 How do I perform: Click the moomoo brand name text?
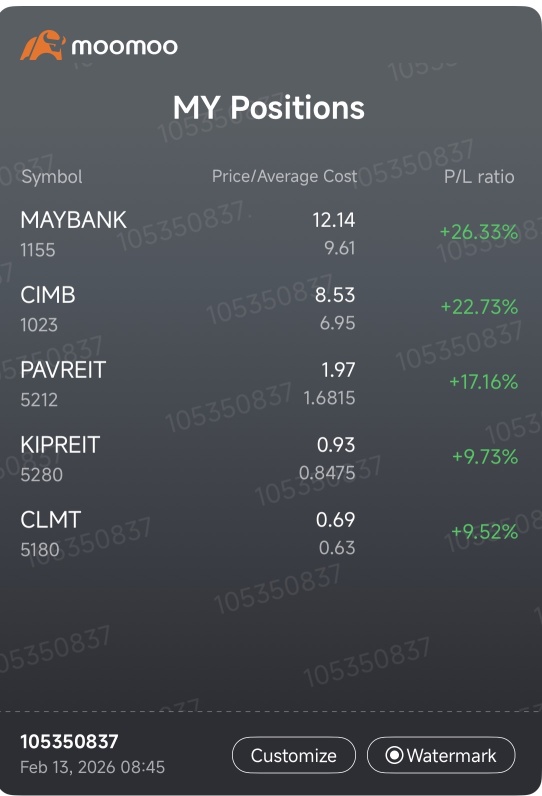click(125, 47)
